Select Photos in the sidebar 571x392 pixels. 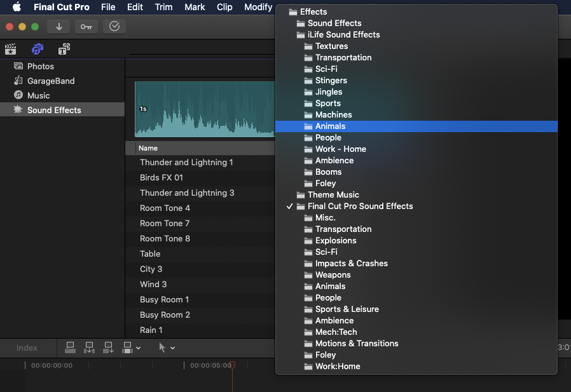tap(62, 66)
